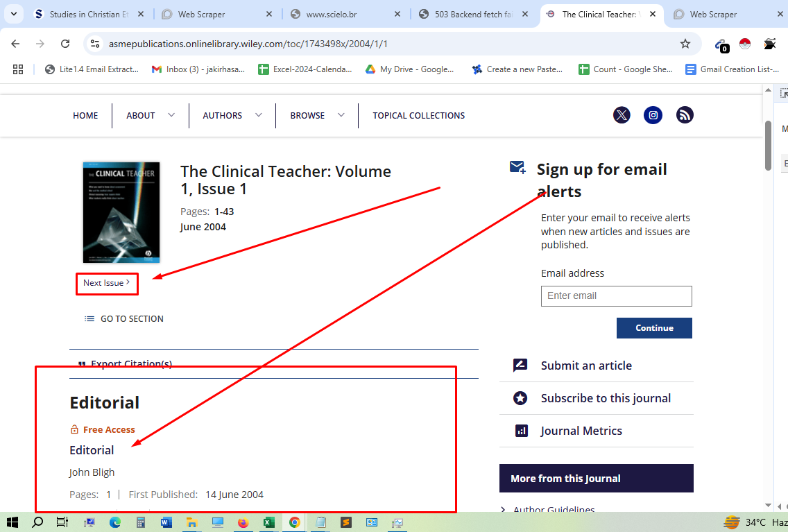Open the Instagram social icon
The height and width of the screenshot is (532, 788).
653,115
